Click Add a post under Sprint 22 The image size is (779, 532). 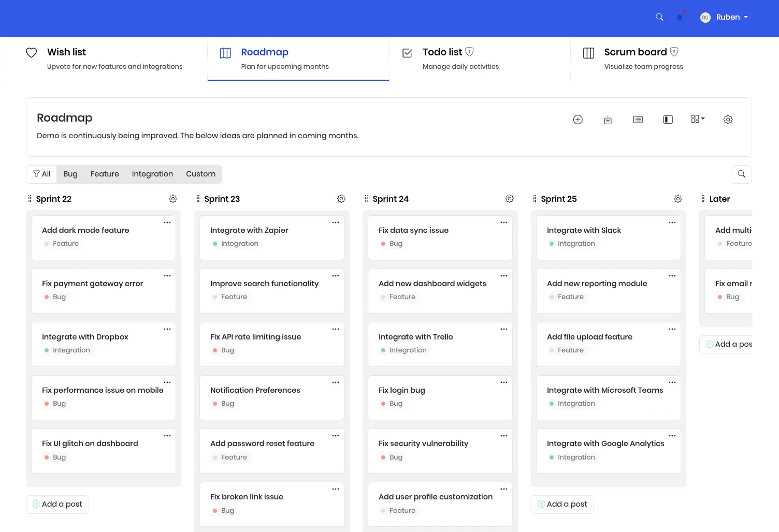pos(57,504)
